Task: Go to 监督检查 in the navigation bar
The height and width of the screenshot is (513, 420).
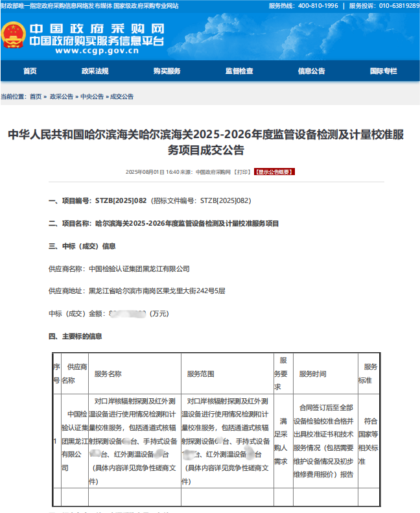Action: 239,71
